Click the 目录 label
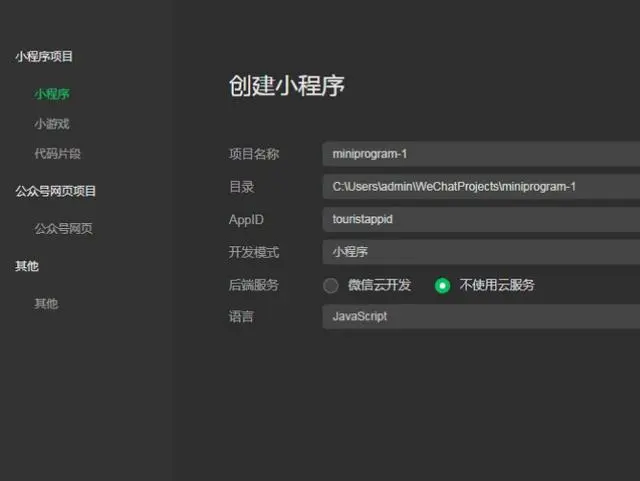 tap(241, 187)
